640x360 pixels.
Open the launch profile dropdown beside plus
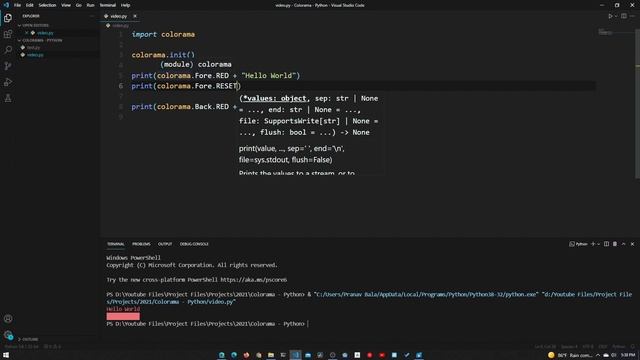click(x=599, y=244)
